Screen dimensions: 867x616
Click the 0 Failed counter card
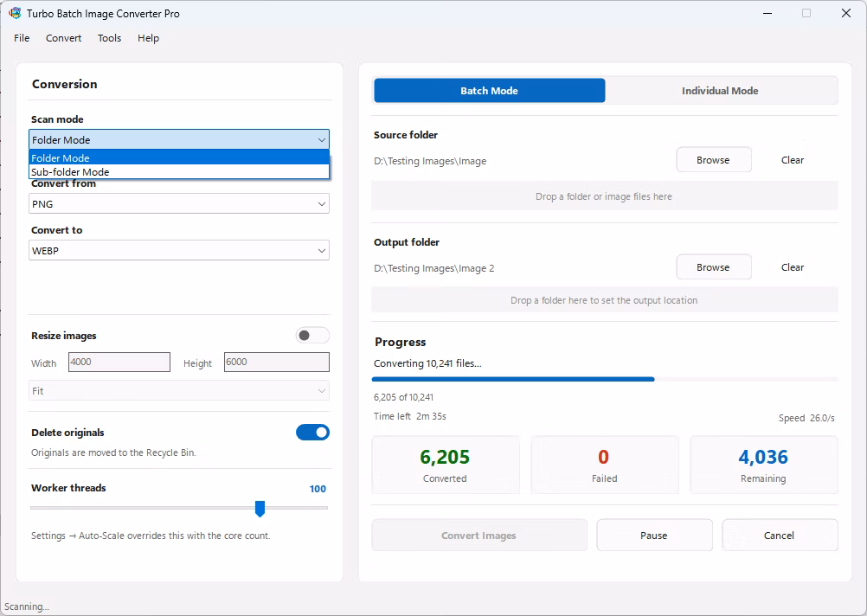(x=604, y=465)
